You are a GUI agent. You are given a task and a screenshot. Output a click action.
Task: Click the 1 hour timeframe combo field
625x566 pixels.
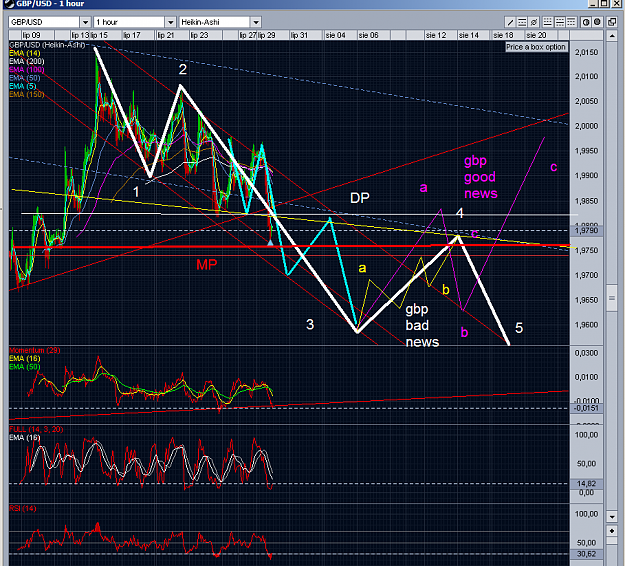[x=135, y=22]
